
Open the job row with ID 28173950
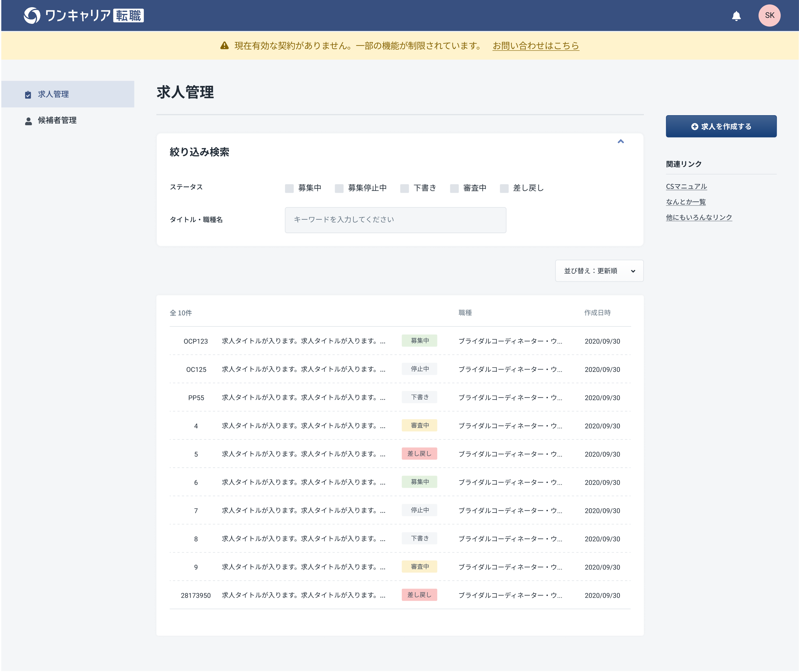(x=303, y=595)
